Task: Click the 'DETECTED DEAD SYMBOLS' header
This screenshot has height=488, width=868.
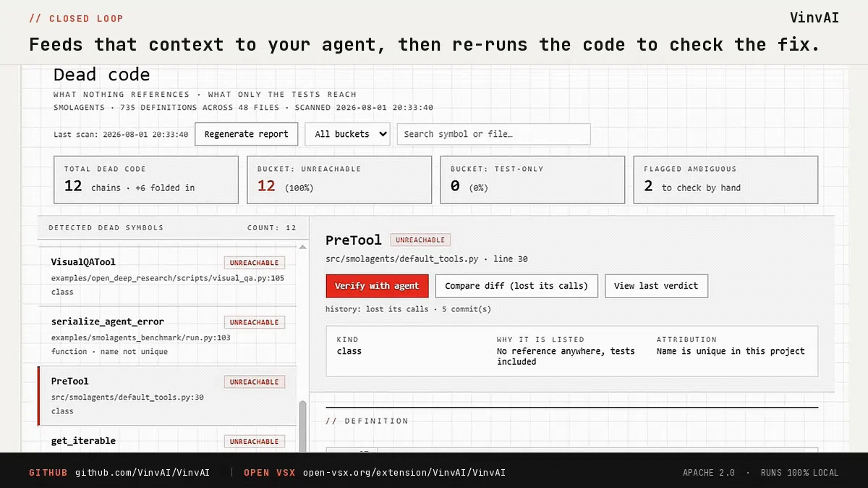Action: point(106,227)
